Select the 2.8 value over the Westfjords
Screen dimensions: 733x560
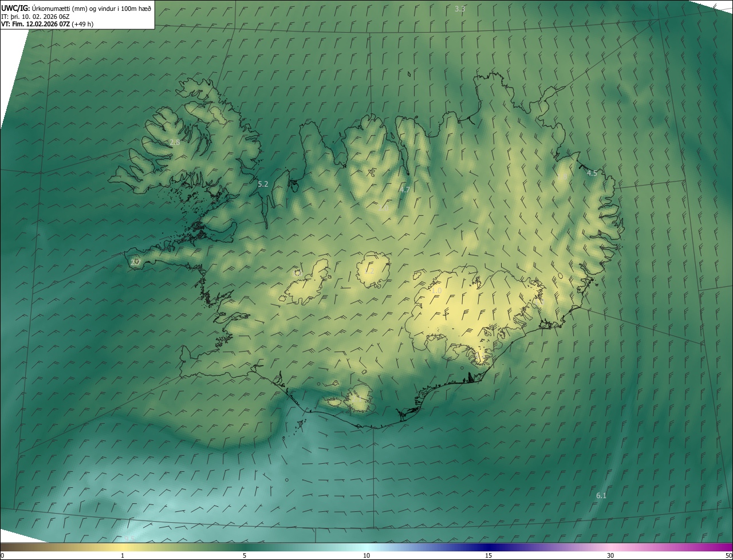[x=175, y=142]
